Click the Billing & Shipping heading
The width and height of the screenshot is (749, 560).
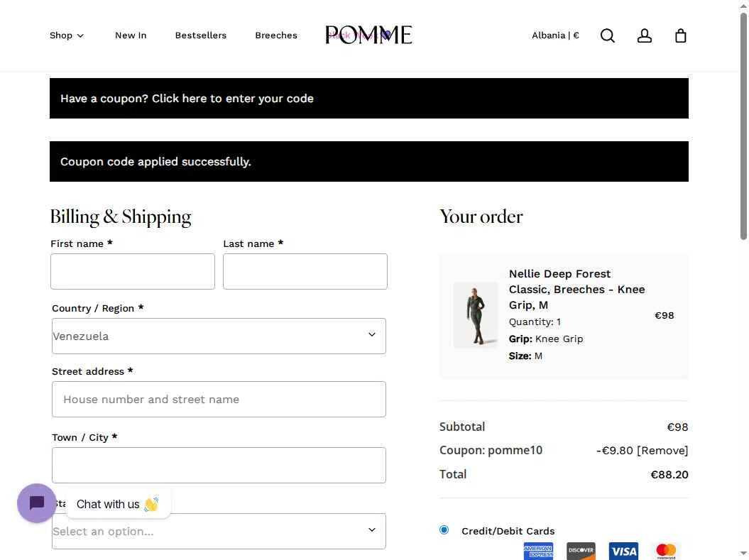(x=121, y=216)
